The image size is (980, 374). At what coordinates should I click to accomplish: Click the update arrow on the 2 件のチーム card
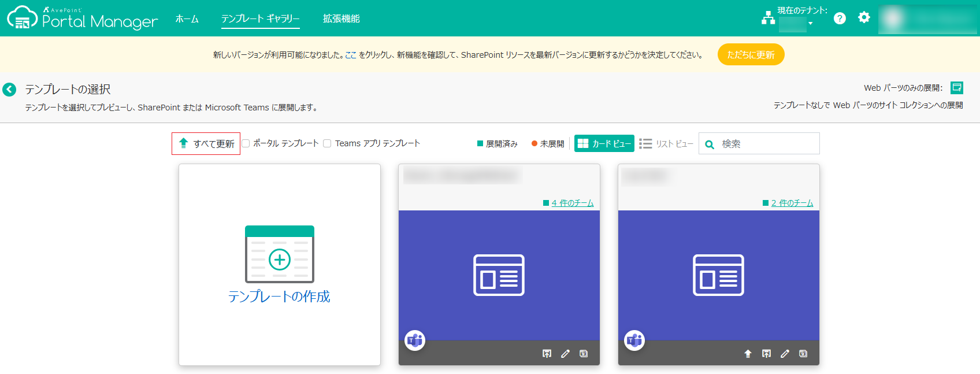point(748,354)
